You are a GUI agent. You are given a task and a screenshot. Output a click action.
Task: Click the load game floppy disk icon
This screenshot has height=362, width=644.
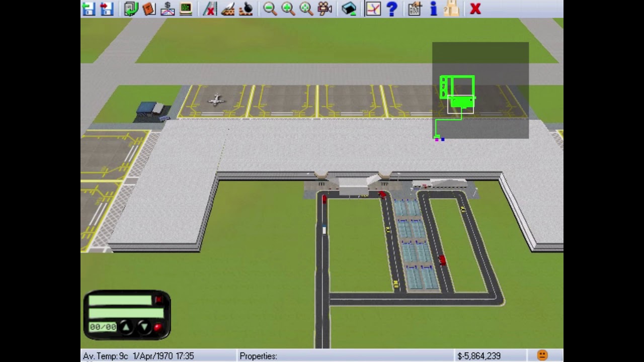(x=89, y=9)
